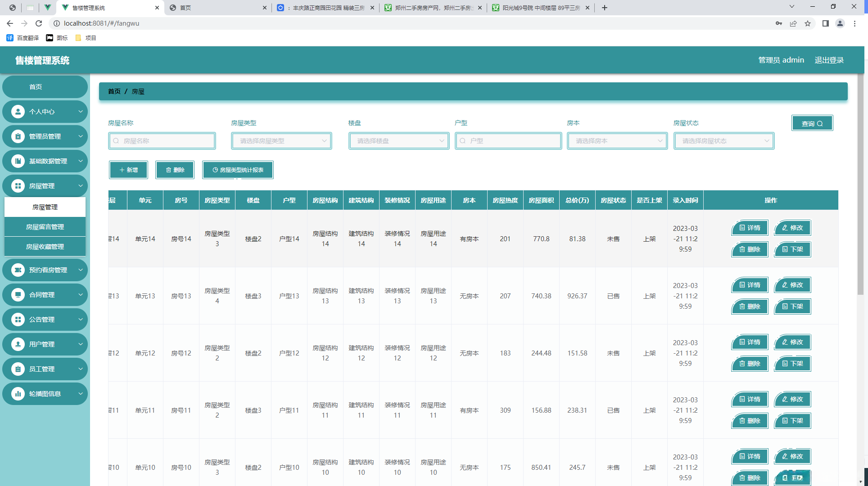The height and width of the screenshot is (486, 868).
Task: Click the 管理员管理 sidebar icon
Action: (x=18, y=136)
